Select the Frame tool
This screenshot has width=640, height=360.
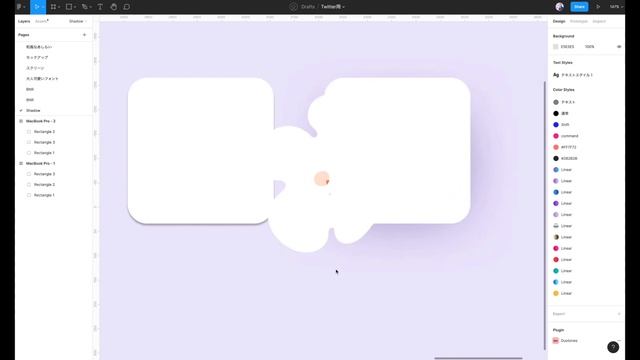coord(53,7)
